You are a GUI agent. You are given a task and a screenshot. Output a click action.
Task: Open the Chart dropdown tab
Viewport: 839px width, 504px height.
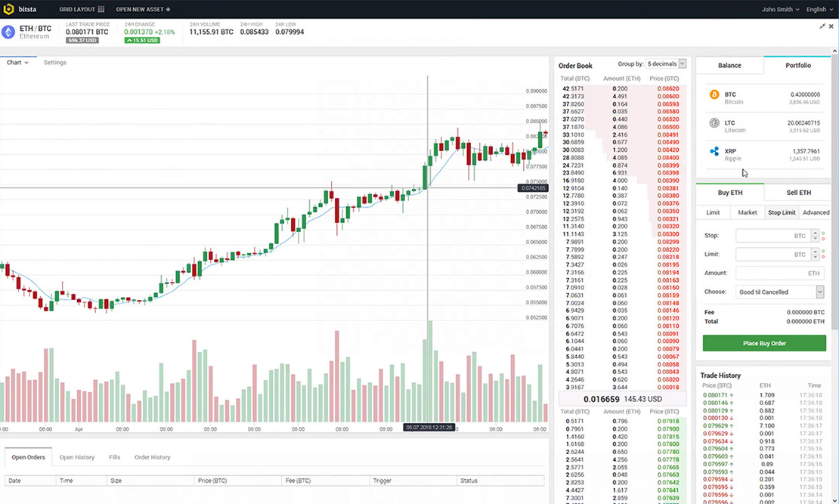[x=17, y=63]
